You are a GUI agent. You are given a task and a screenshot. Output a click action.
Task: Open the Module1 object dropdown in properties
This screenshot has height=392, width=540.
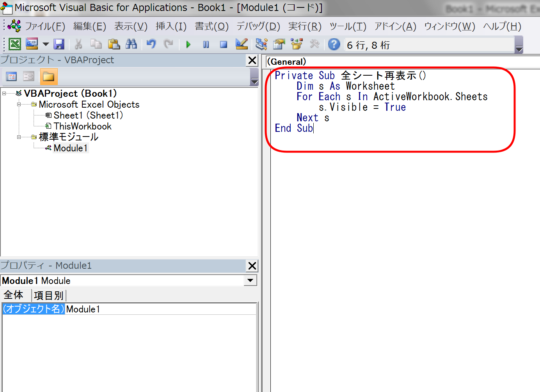pyautogui.click(x=250, y=280)
